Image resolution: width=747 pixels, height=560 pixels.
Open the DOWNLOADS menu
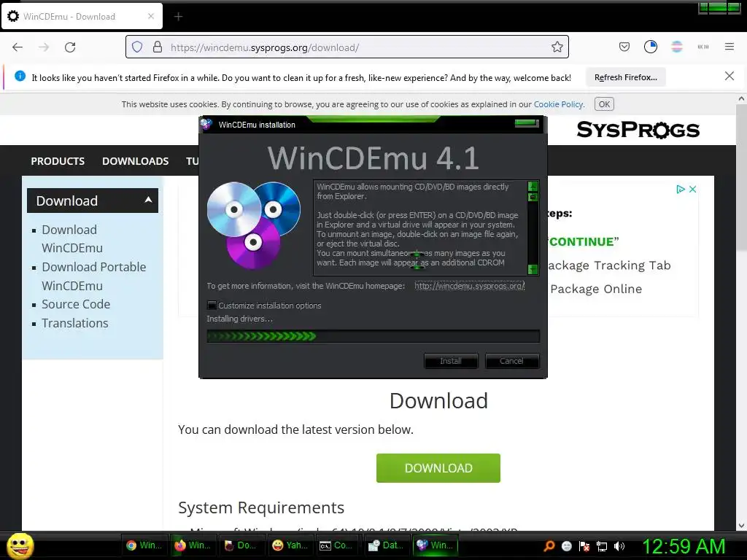click(x=135, y=161)
